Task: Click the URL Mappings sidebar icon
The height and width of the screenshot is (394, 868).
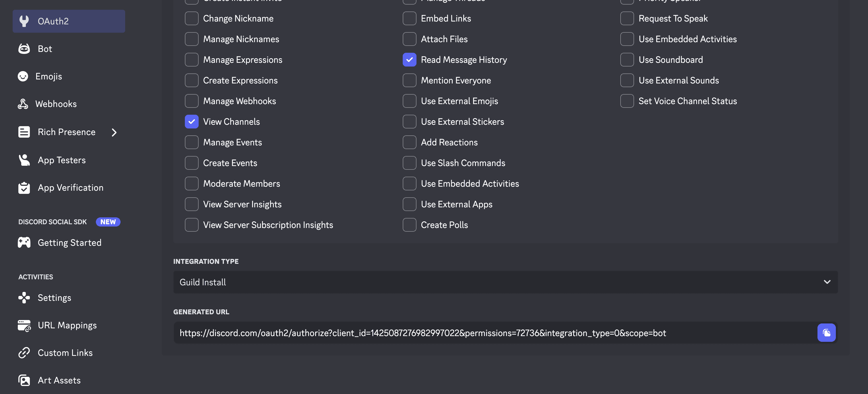Action: coord(24,325)
